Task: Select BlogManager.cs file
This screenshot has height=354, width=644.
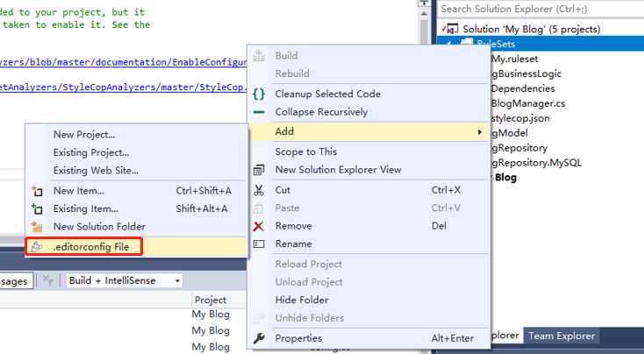Action: tap(528, 103)
